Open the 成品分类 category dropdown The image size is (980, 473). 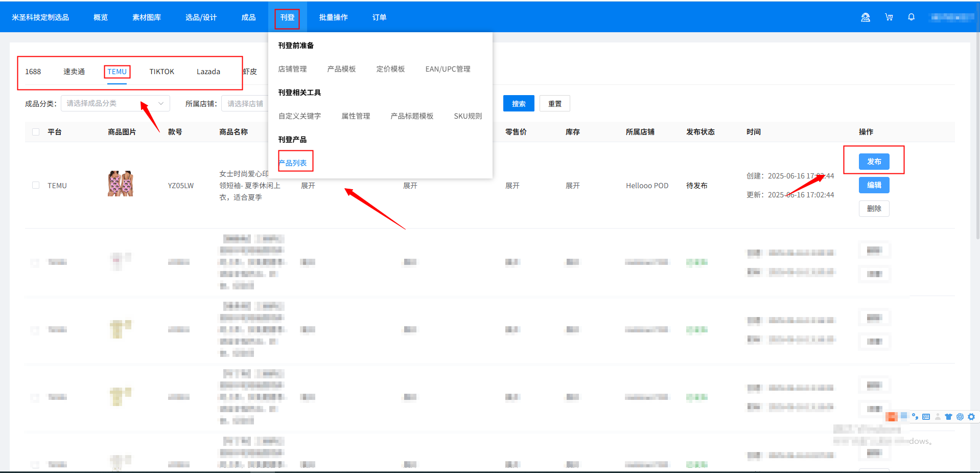[x=115, y=103]
